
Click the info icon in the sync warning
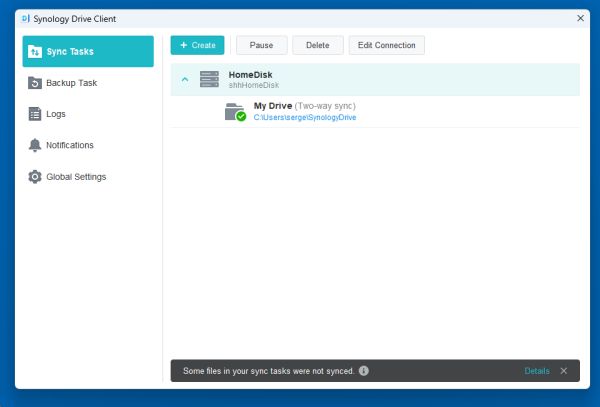364,371
